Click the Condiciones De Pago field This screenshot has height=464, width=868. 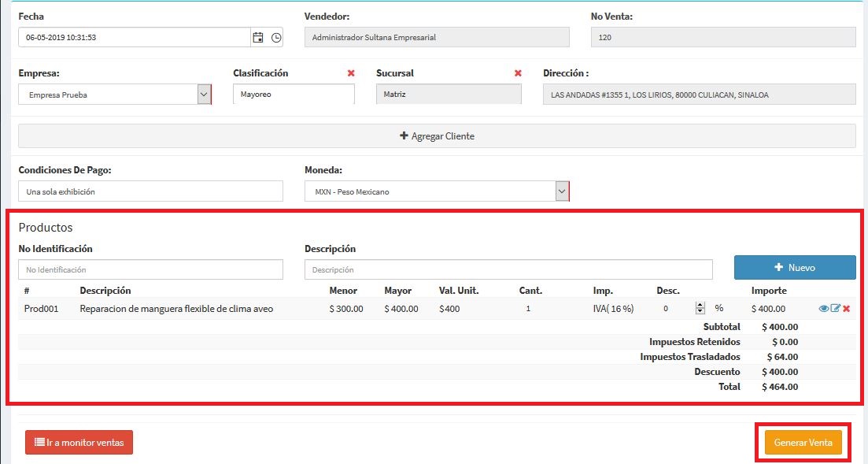(x=150, y=191)
